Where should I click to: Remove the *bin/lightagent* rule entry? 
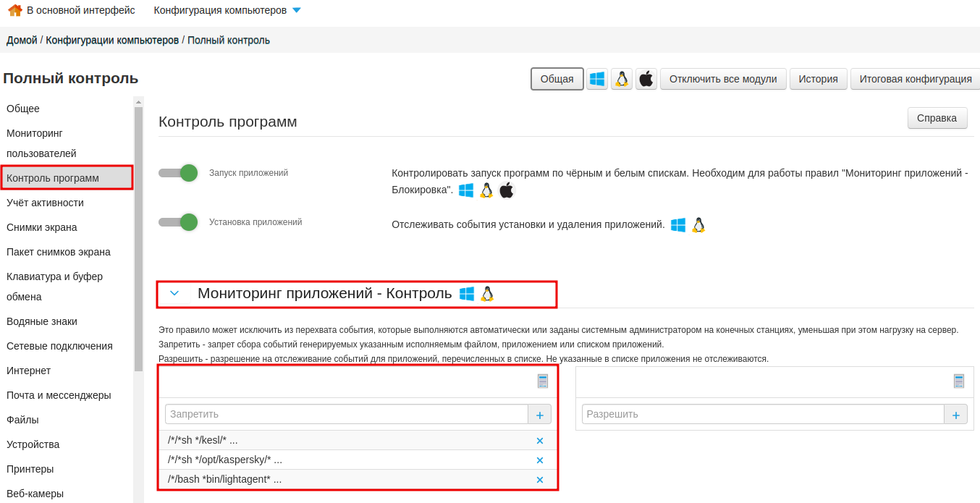[539, 480]
